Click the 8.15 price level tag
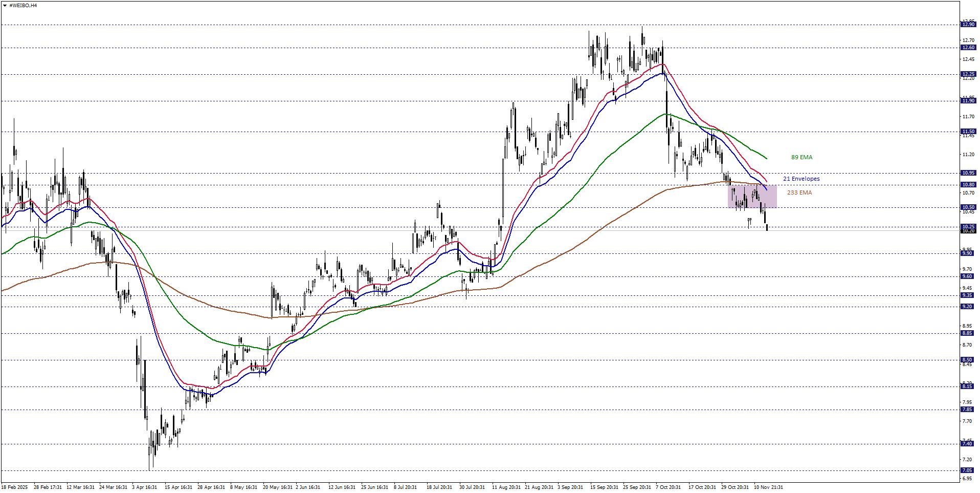 pos(968,387)
